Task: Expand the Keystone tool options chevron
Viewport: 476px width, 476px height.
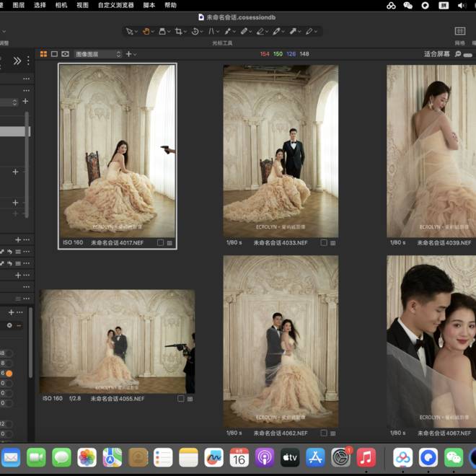Action: click(218, 32)
